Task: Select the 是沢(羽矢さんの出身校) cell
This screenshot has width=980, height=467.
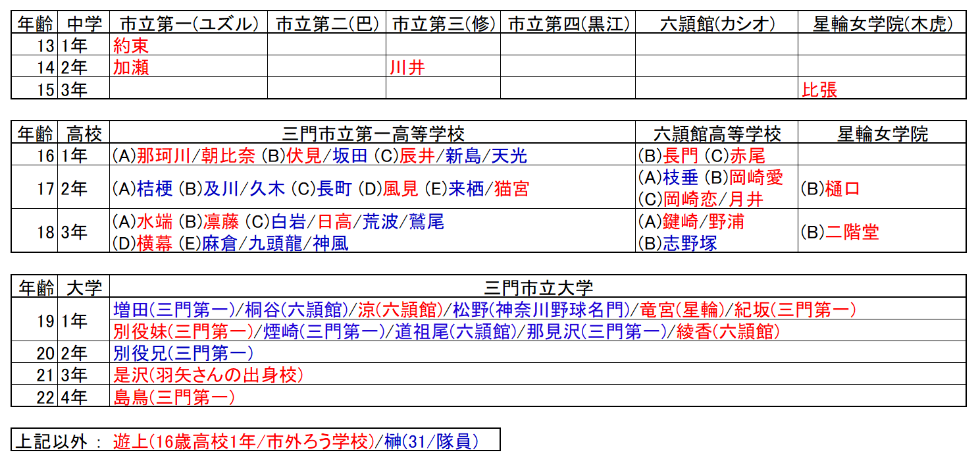Action: click(538, 374)
